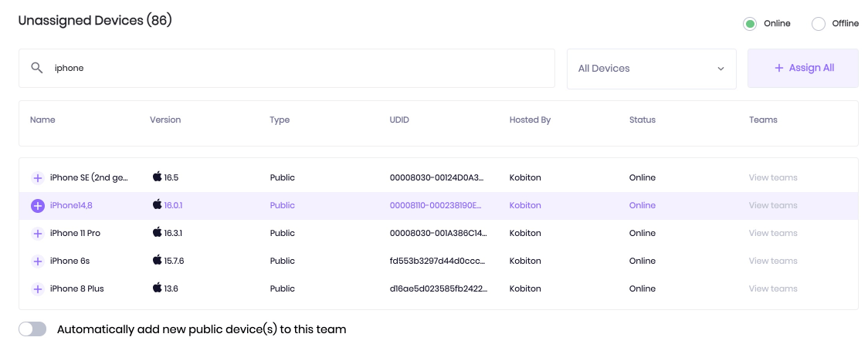Click the plus icon for iPhone SE (2nd gen)
Viewport: 868px width, 344px height.
38,178
